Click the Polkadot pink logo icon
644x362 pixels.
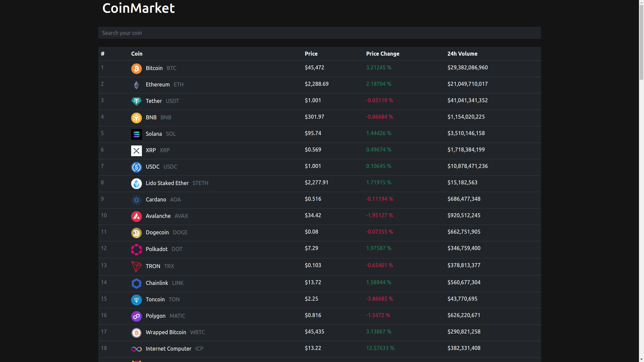[x=136, y=250]
